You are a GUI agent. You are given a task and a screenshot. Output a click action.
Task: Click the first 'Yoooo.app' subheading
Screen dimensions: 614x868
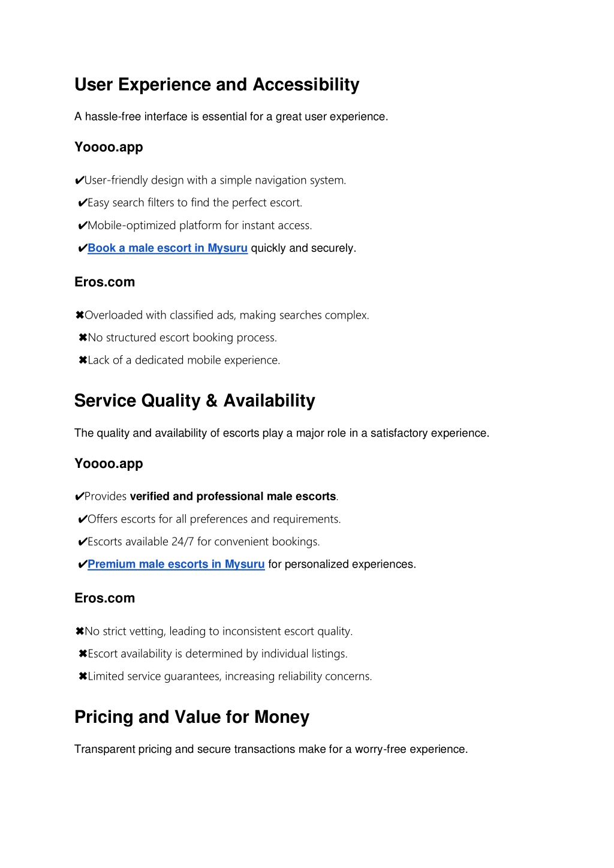(109, 147)
